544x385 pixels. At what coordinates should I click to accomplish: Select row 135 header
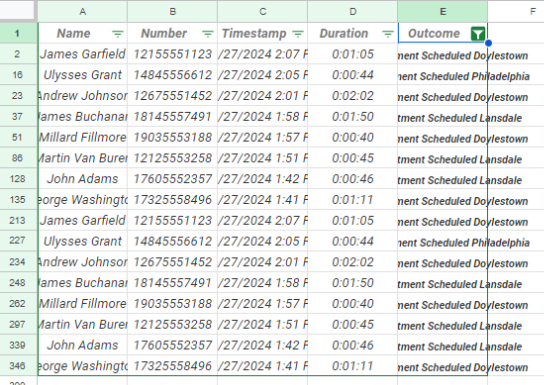click(18, 200)
